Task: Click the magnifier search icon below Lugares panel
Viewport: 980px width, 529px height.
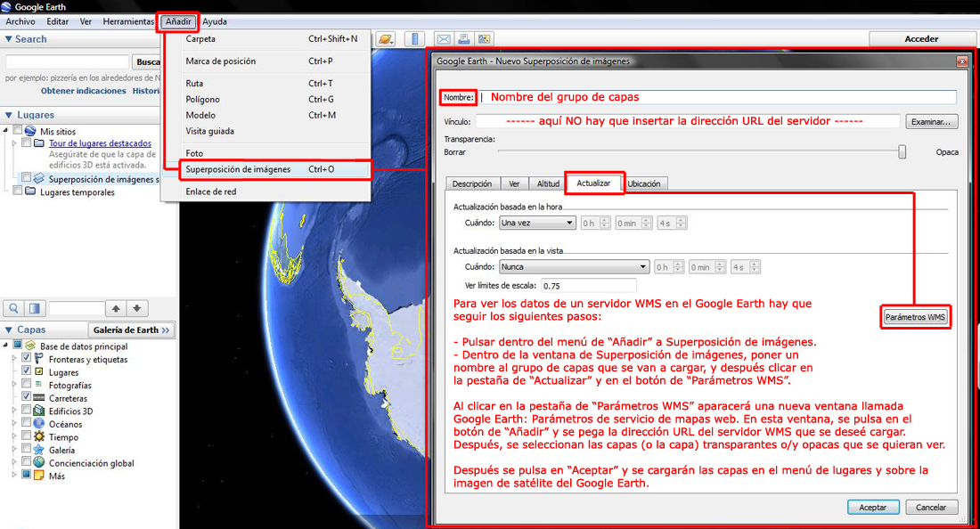Action: [x=13, y=308]
